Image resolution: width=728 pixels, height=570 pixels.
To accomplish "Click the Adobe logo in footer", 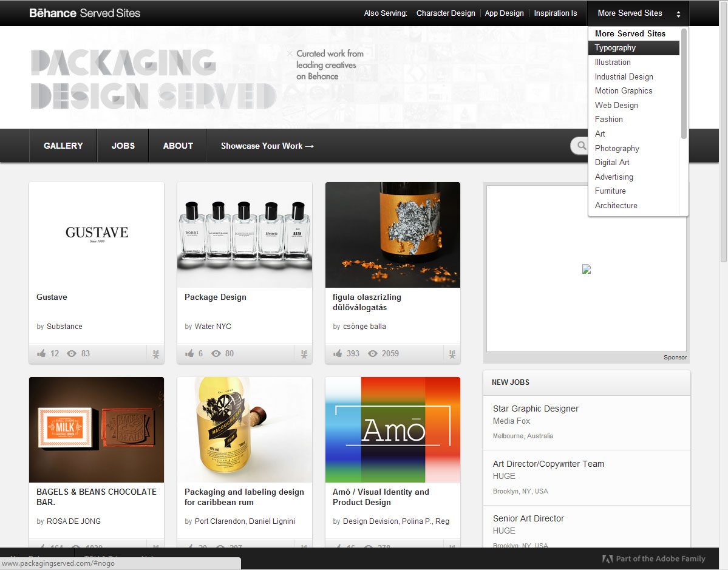I will 607,559.
